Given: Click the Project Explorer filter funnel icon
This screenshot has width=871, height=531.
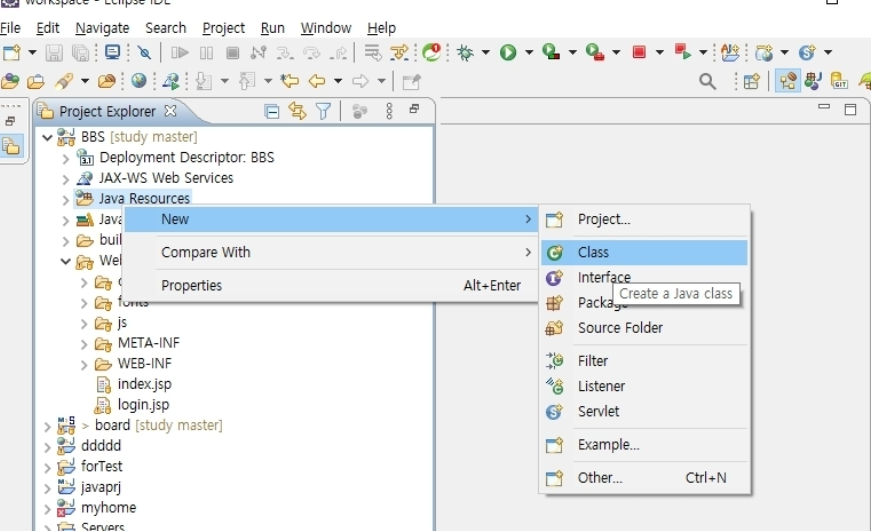Looking at the screenshot, I should pos(323,112).
